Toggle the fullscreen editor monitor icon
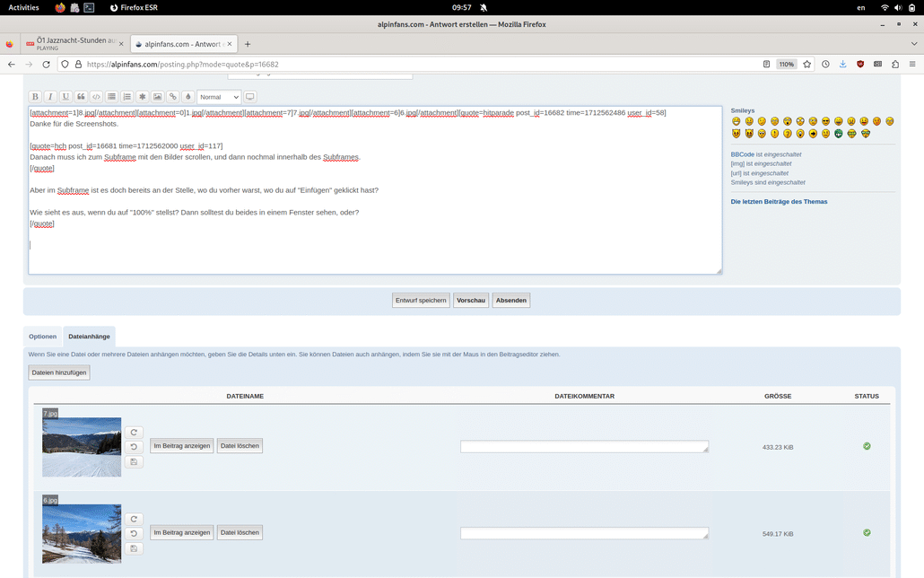The image size is (924, 578). 249,96
